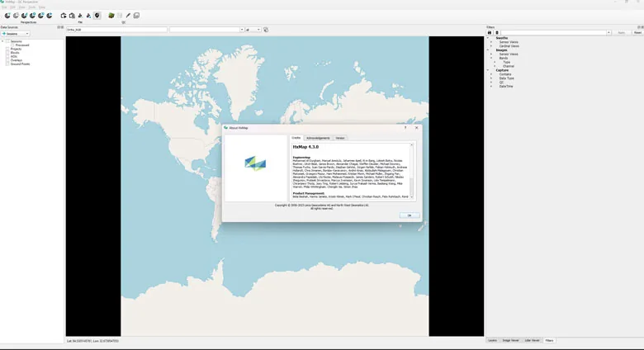Click the image gallery icon in QC group

136,16
